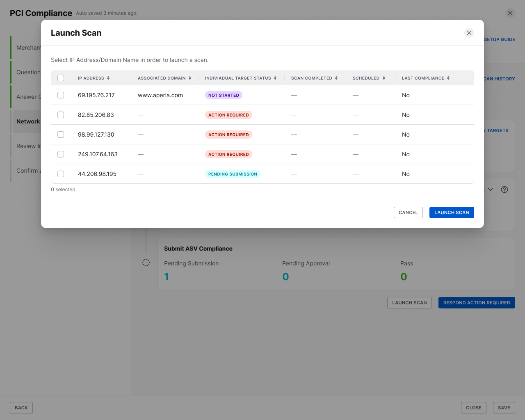525x420 pixels.
Task: Click the IP address 44.206.98.195
Action: (97, 174)
